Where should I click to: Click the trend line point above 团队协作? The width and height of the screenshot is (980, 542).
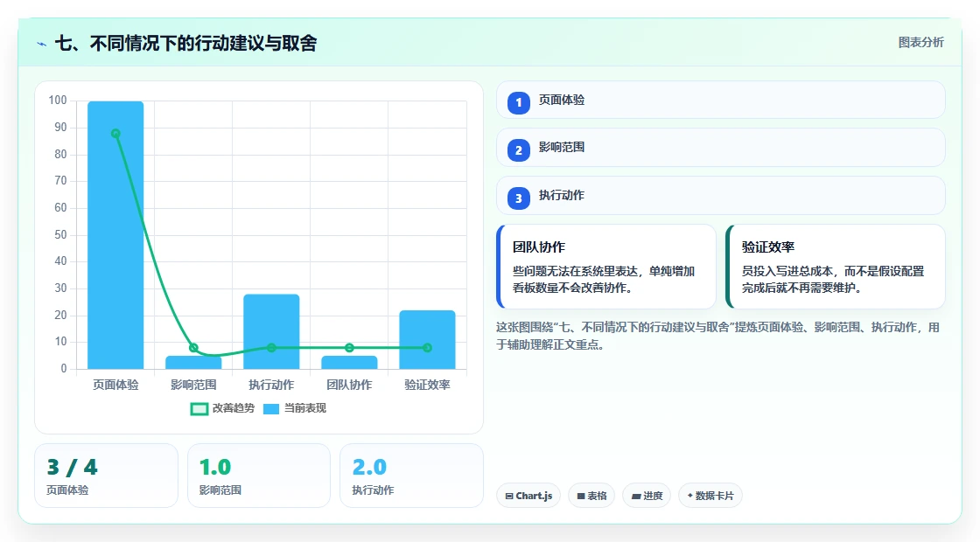coord(349,348)
